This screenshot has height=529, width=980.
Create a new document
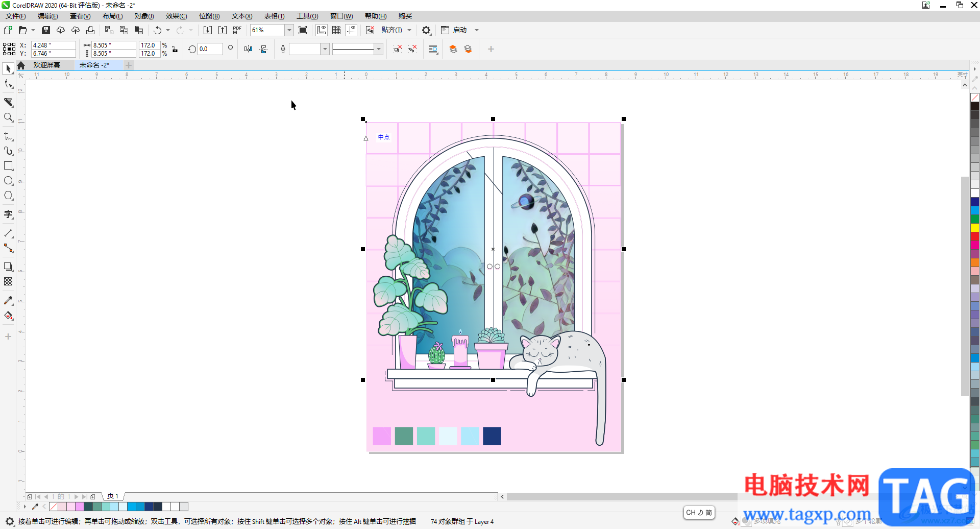(8, 30)
